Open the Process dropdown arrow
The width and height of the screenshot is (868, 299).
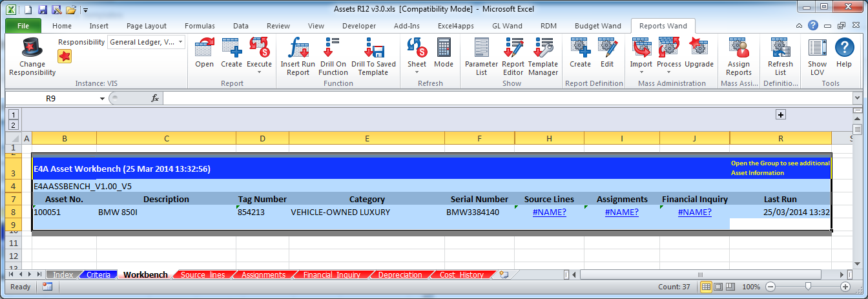(x=669, y=72)
